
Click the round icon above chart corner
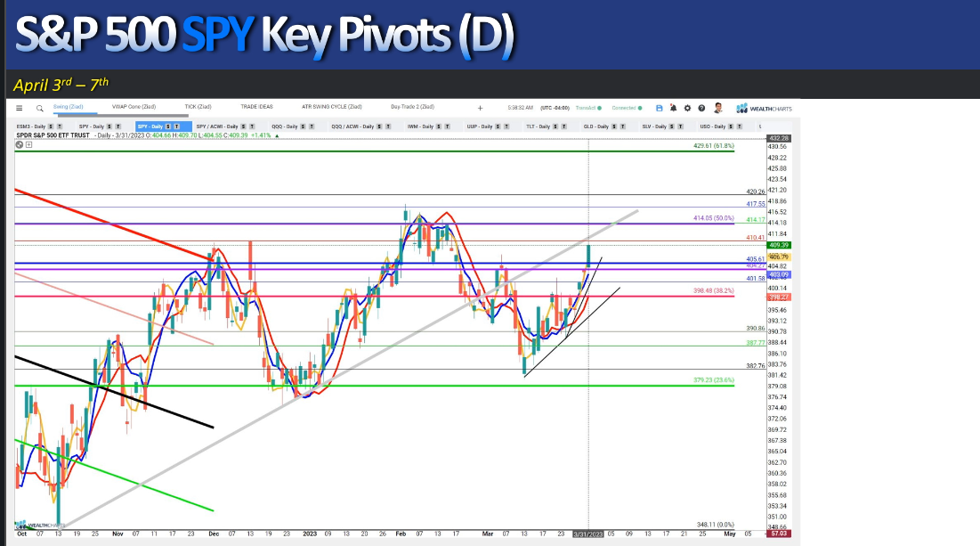click(x=20, y=144)
